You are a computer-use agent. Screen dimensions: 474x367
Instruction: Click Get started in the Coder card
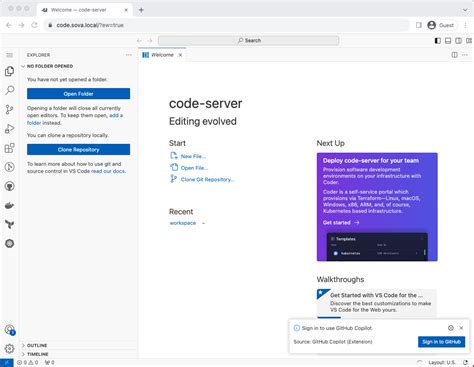(x=341, y=223)
